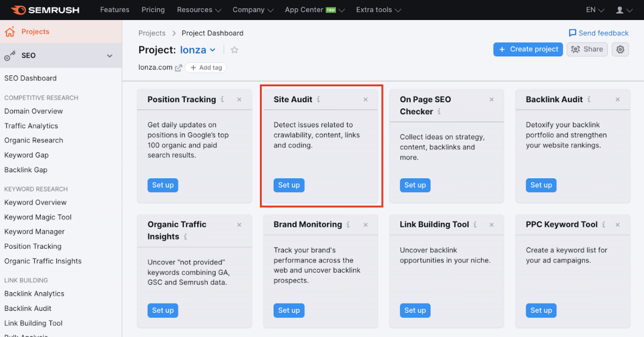Close the Brand Monitoring card
644x337 pixels.
tap(366, 225)
